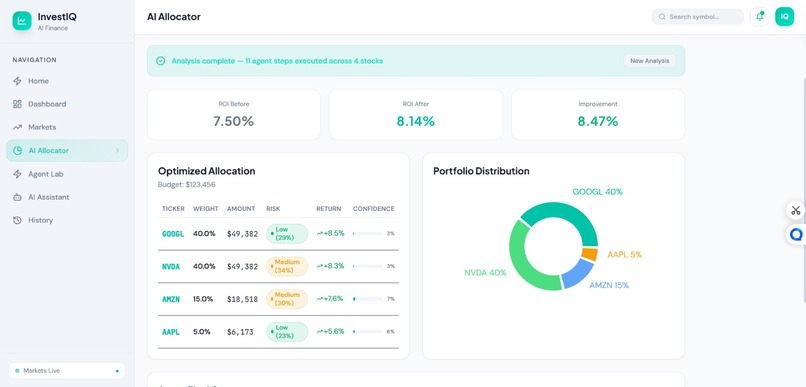
Task: Expand the AI Allocator chevron
Action: coord(117,151)
